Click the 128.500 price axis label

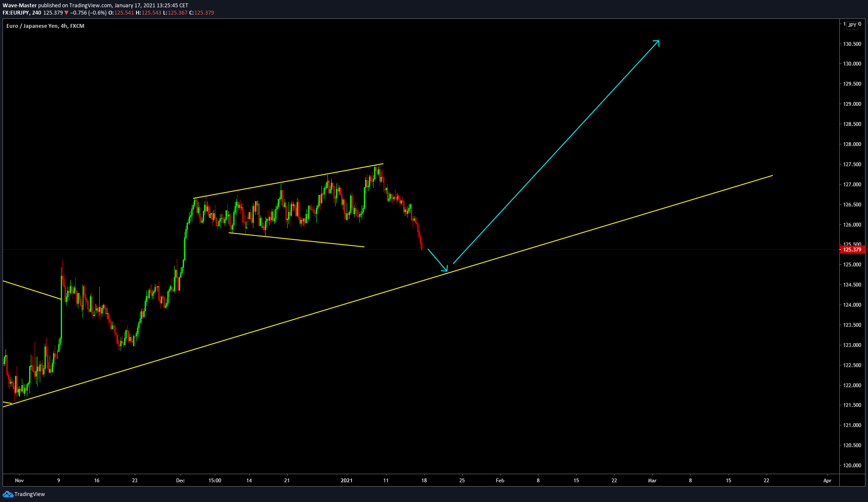852,124
